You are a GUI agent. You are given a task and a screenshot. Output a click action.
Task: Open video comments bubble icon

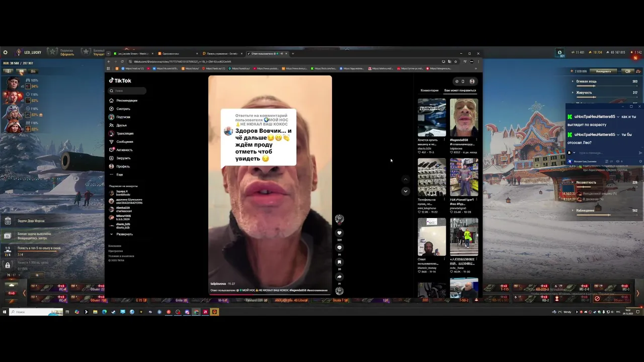[x=339, y=247]
